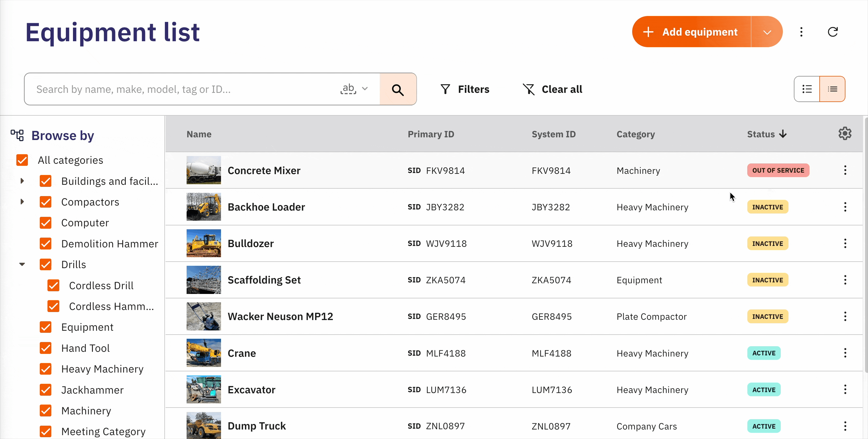
Task: Click the OUT OF SERVICE status badge
Action: (x=778, y=170)
